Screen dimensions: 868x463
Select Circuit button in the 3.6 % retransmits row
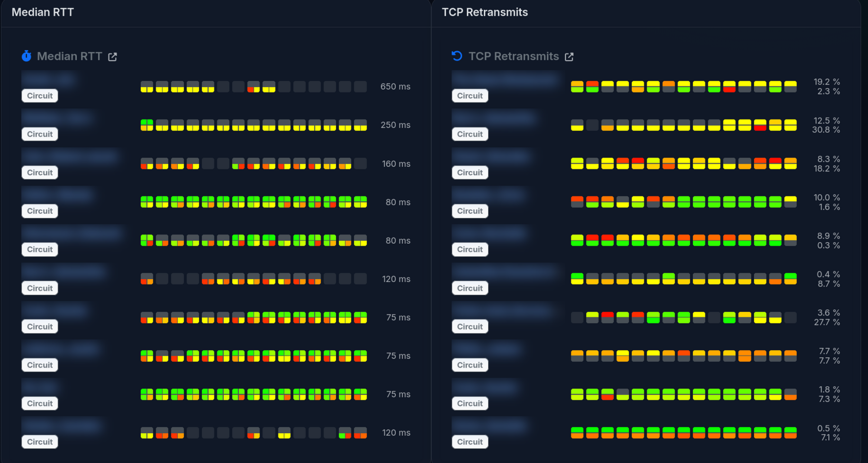(x=470, y=327)
